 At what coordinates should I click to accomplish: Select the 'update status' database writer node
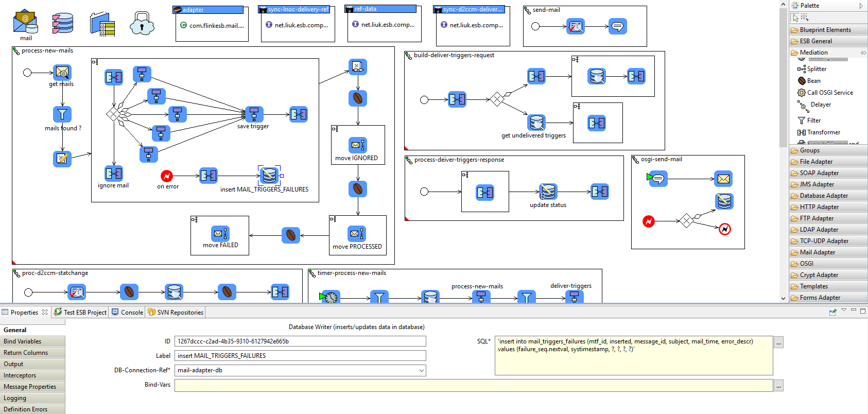pyautogui.click(x=548, y=192)
